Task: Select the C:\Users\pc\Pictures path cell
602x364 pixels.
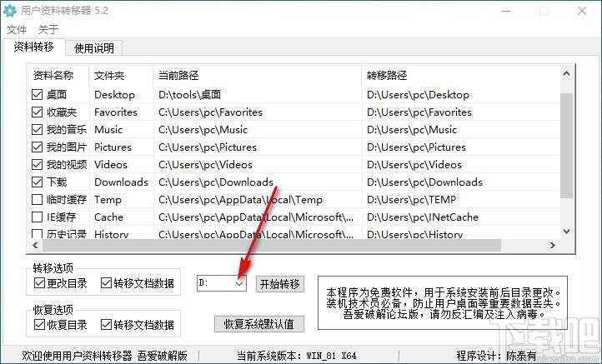Action: pyautogui.click(x=258, y=147)
